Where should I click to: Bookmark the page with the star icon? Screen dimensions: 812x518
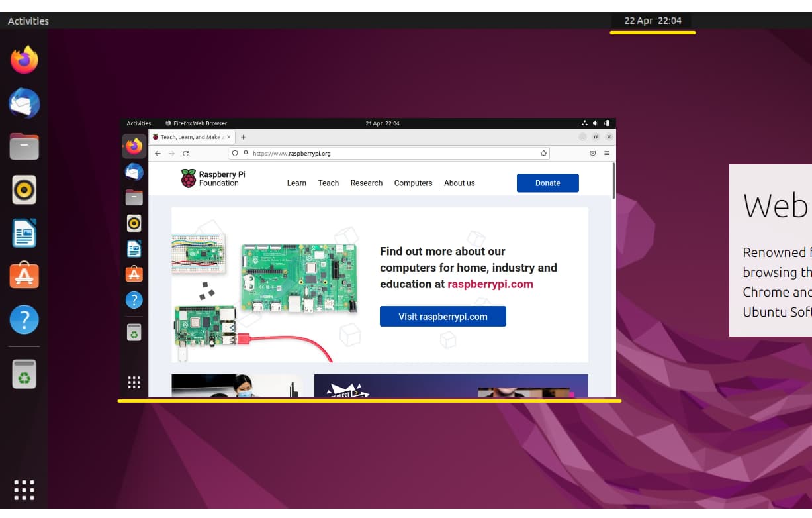tap(543, 153)
